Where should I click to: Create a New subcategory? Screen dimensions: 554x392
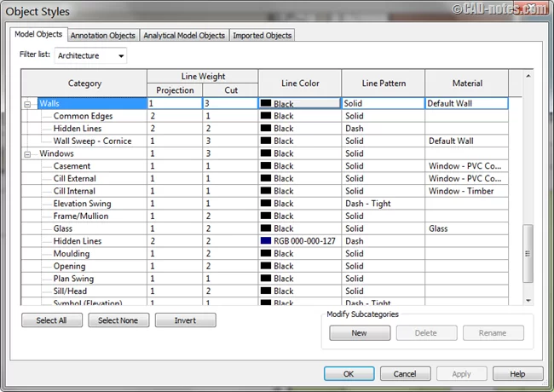359,333
